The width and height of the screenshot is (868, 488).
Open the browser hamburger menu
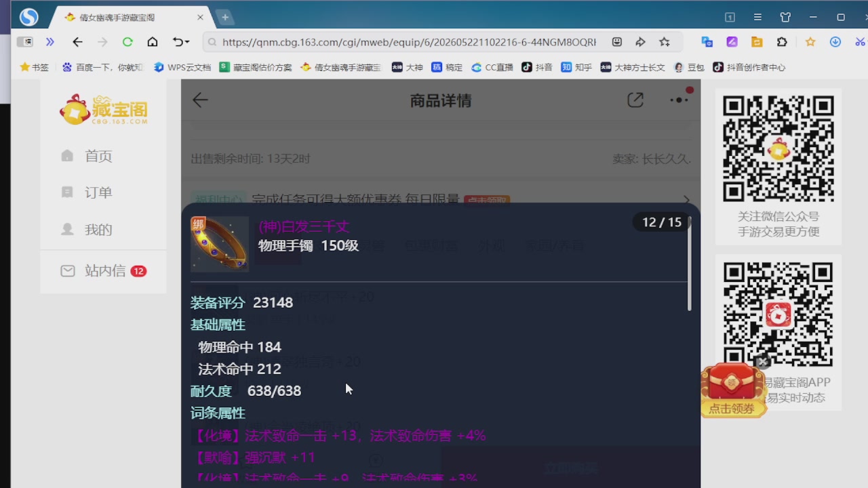point(757,17)
